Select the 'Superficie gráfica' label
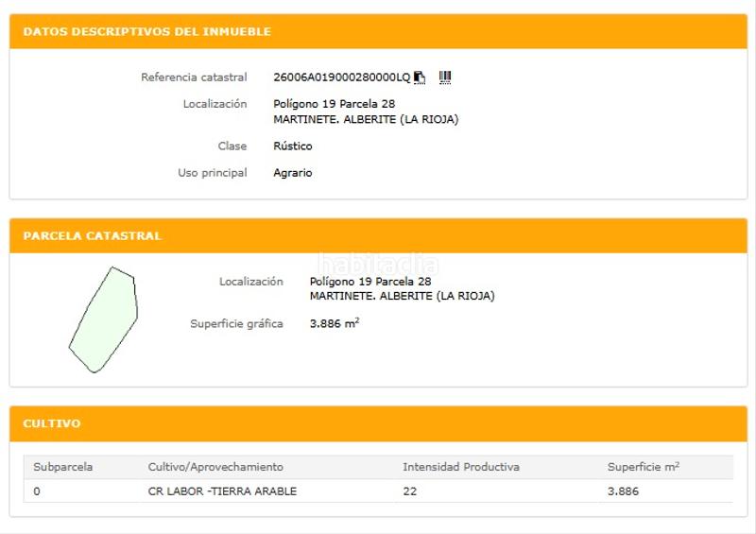Viewport: 756px width, 534px height. coord(236,323)
